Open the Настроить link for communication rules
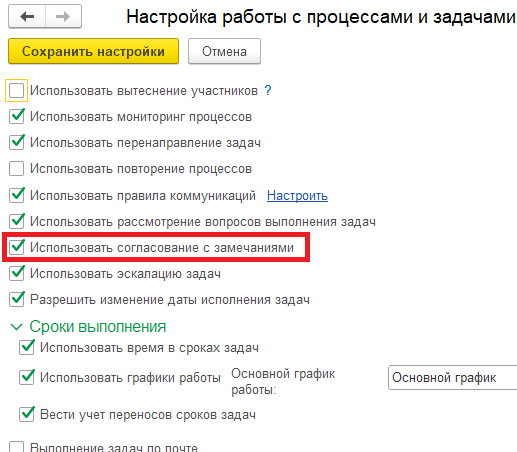This screenshot has width=517, height=452. (297, 196)
